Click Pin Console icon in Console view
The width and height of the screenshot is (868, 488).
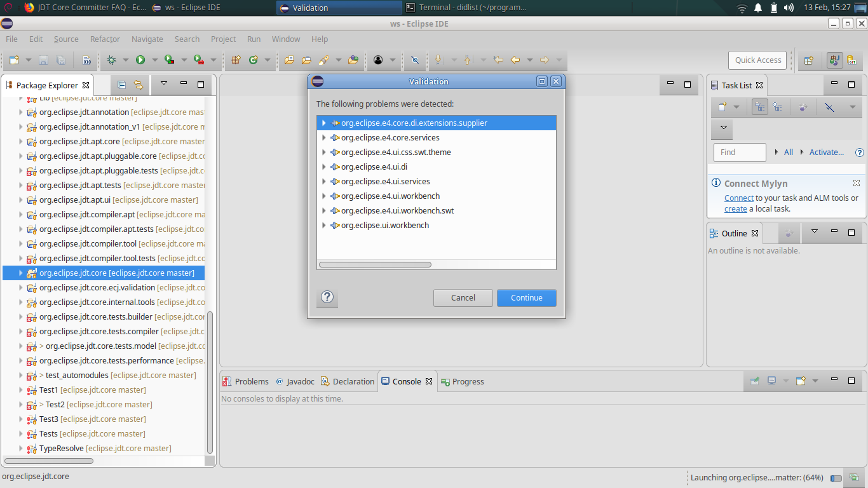point(754,381)
